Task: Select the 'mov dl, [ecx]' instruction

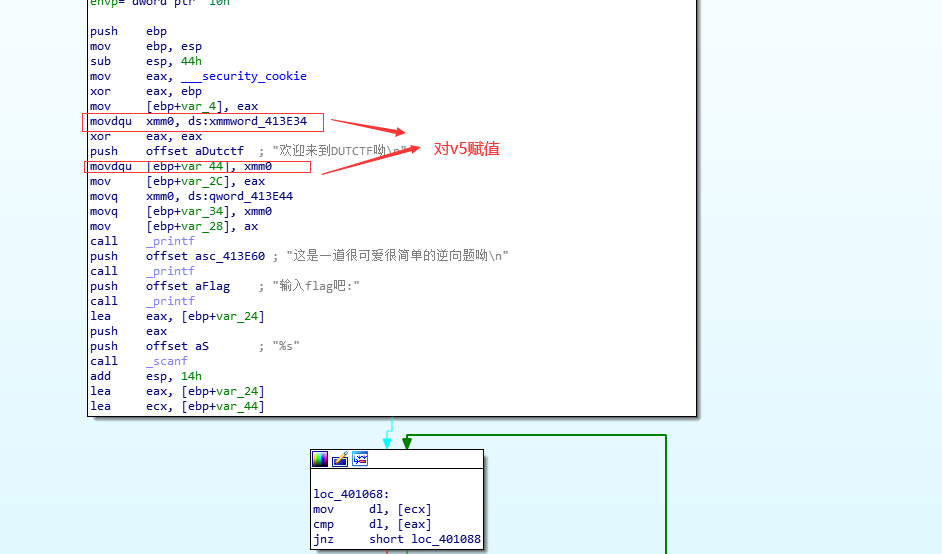Action: [372, 510]
